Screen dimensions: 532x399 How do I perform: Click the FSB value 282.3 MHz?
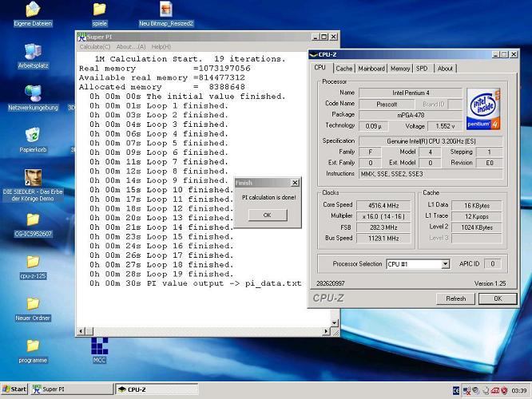383,227
